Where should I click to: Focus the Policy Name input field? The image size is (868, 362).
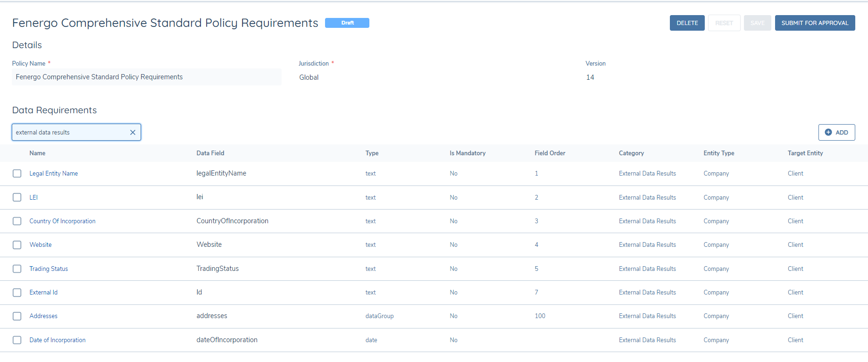pyautogui.click(x=147, y=77)
